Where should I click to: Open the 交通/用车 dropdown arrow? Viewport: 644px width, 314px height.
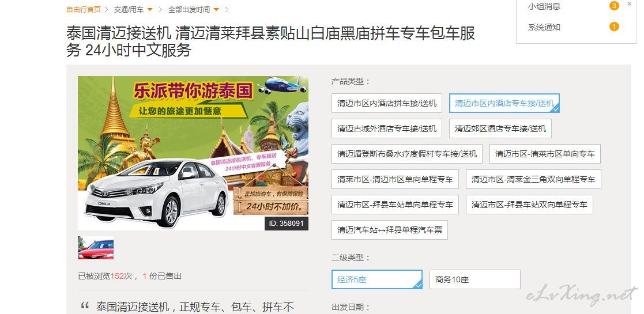150,9
